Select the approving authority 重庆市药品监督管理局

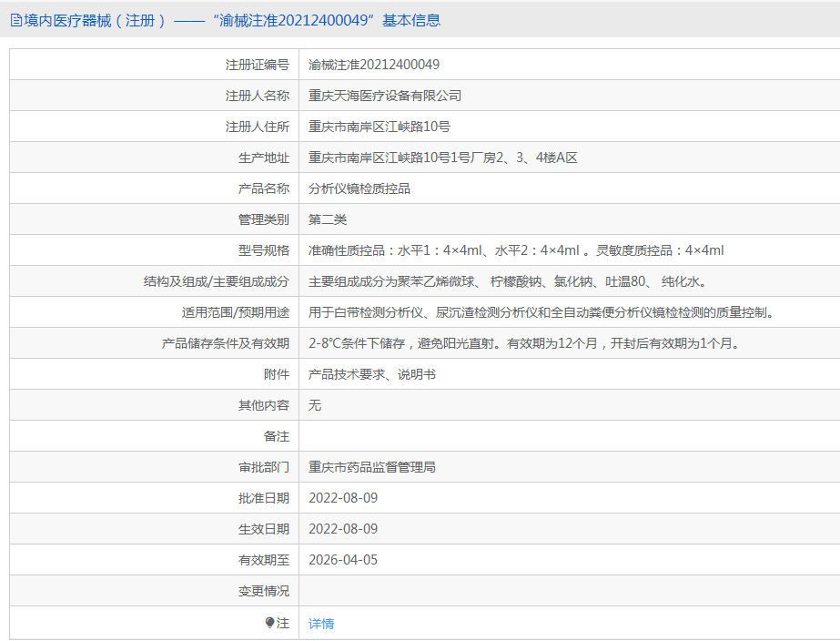(372, 467)
